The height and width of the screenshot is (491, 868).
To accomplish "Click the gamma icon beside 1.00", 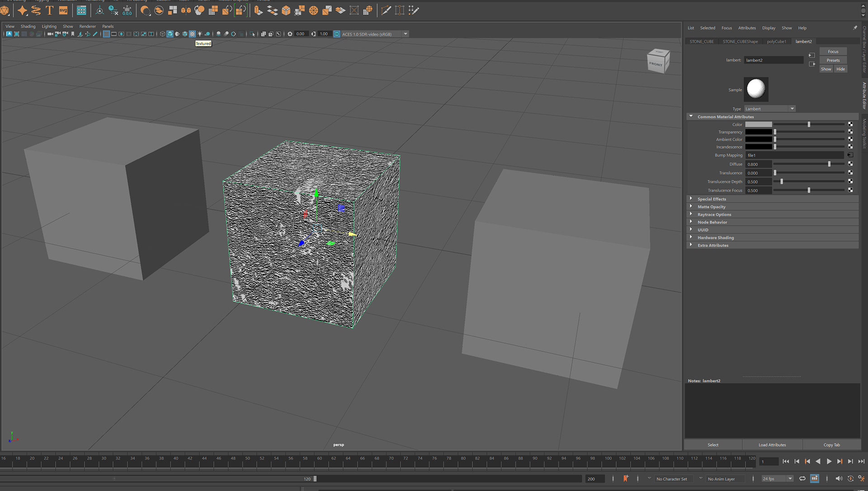I will pyautogui.click(x=313, y=34).
